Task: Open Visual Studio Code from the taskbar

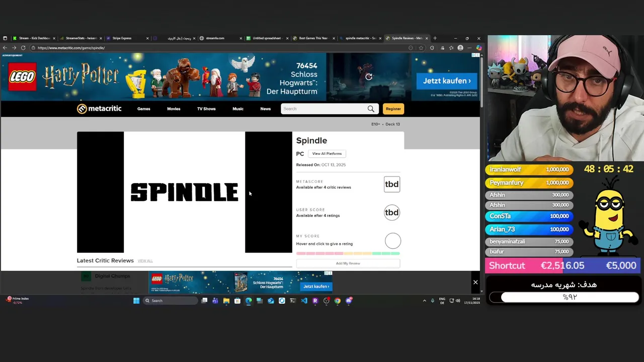Action: (x=304, y=301)
